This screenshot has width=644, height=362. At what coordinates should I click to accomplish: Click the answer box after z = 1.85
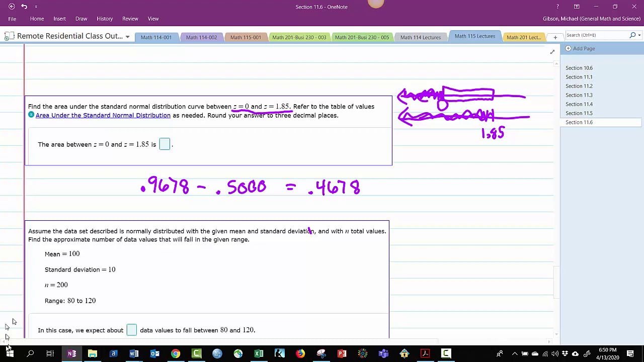point(165,144)
